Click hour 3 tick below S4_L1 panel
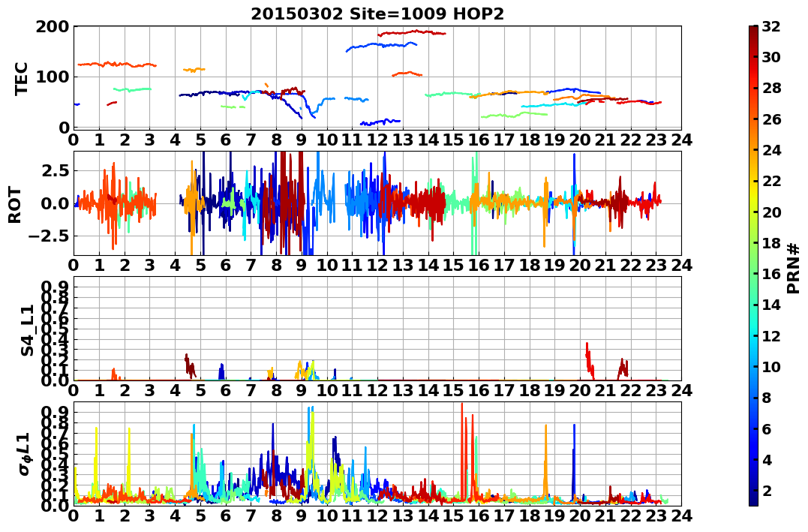 tap(150, 390)
